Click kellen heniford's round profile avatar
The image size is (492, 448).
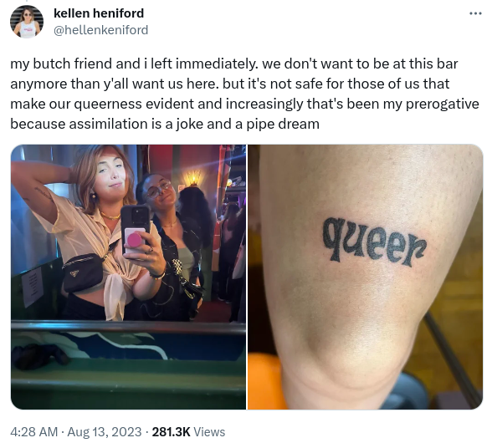coord(27,22)
